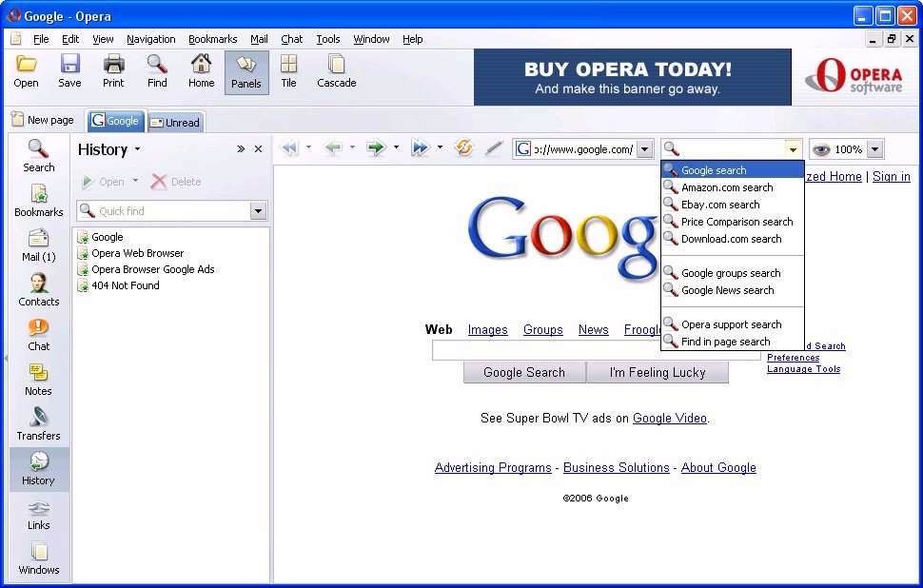
Task: Open the Quick find dropdown arrow
Action: click(x=258, y=211)
